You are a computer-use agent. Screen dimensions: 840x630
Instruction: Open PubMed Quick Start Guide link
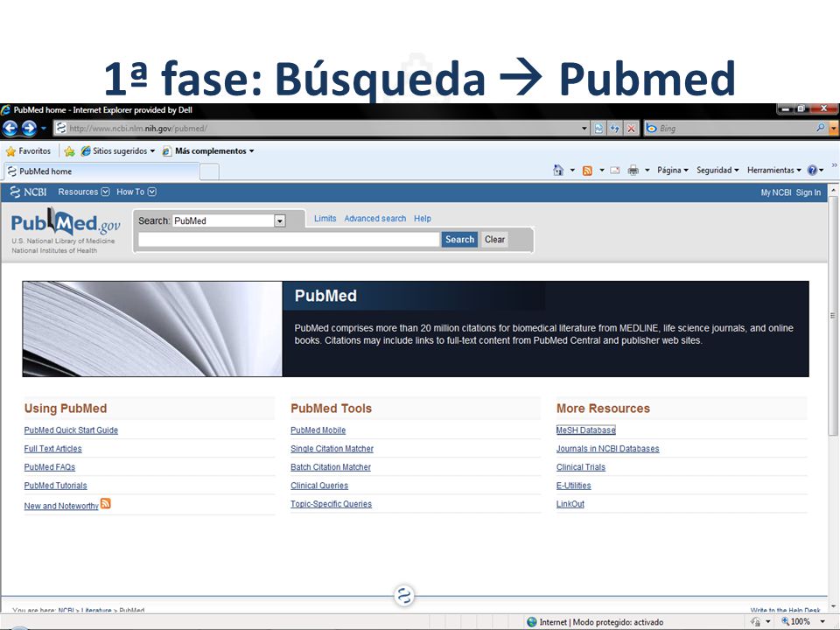71,430
